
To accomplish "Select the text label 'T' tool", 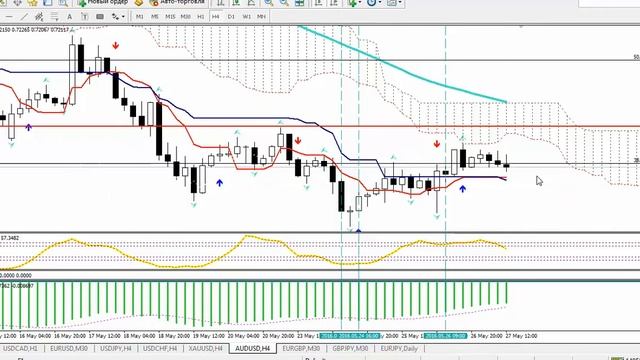I will coord(84,16).
